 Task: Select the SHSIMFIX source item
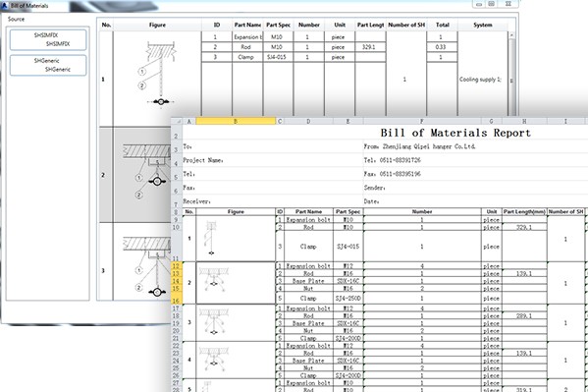(48, 39)
